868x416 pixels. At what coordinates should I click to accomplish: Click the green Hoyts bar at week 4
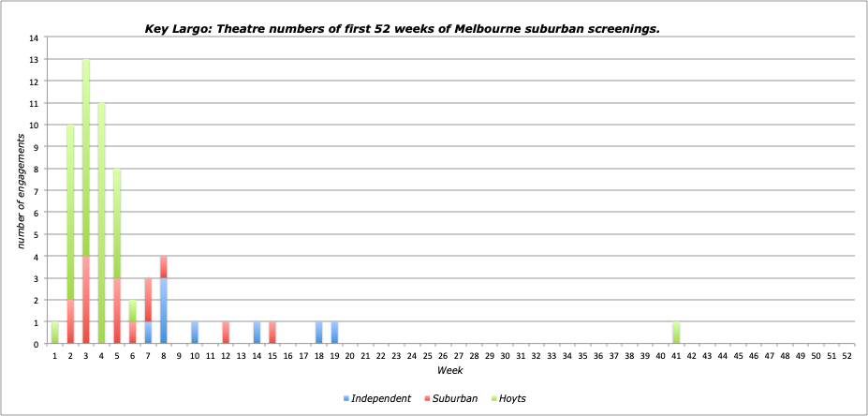[x=102, y=223]
